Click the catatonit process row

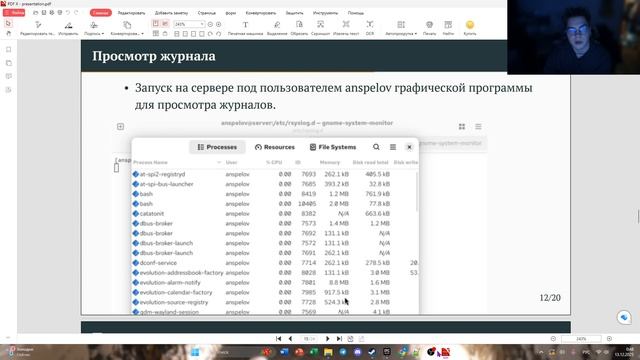click(275, 213)
